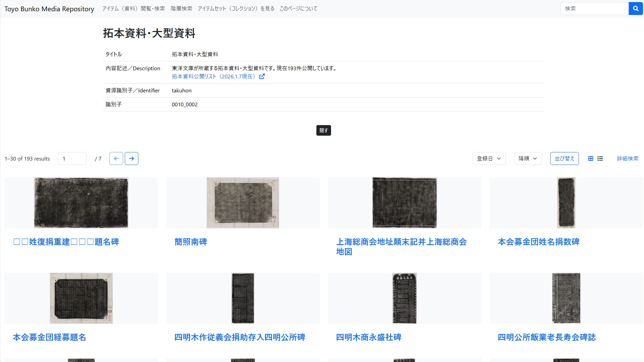
Task: Go to the previous results page arrow
Action: pyautogui.click(x=116, y=158)
